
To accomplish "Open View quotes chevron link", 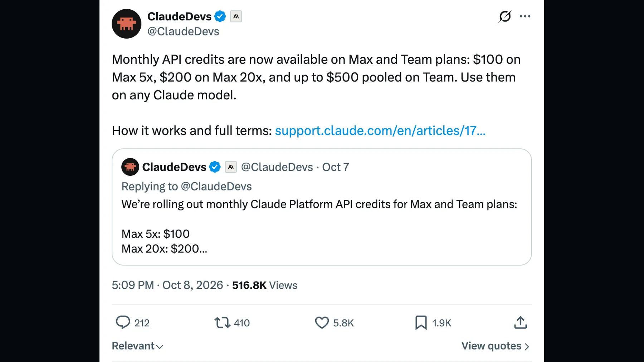I will tap(495, 346).
